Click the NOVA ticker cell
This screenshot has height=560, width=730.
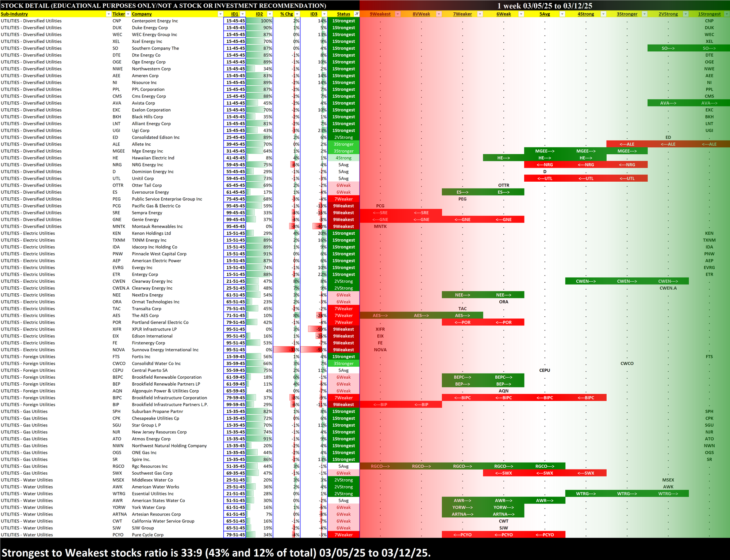tap(118, 349)
